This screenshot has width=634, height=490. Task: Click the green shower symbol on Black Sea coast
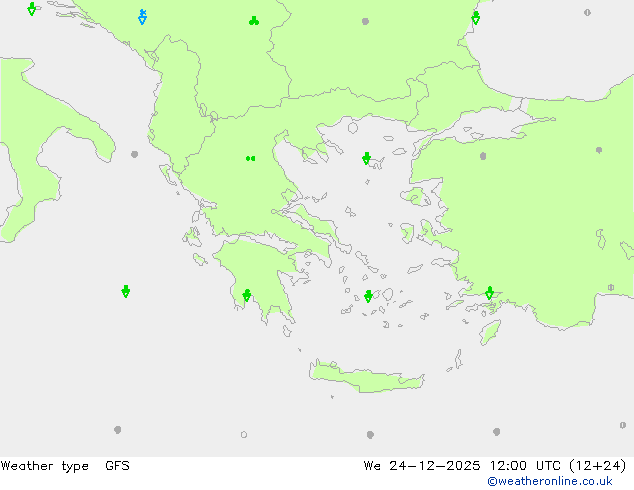[476, 18]
